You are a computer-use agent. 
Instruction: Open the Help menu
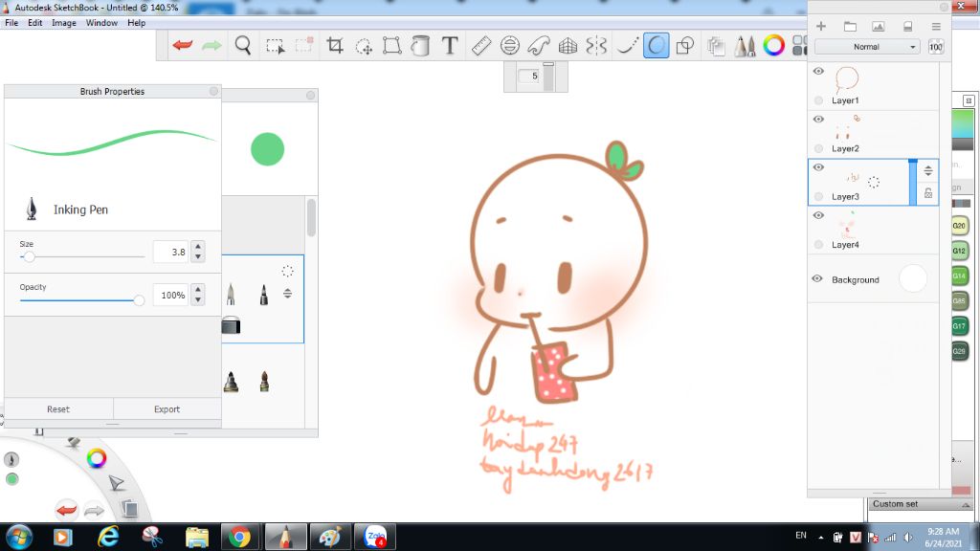136,23
